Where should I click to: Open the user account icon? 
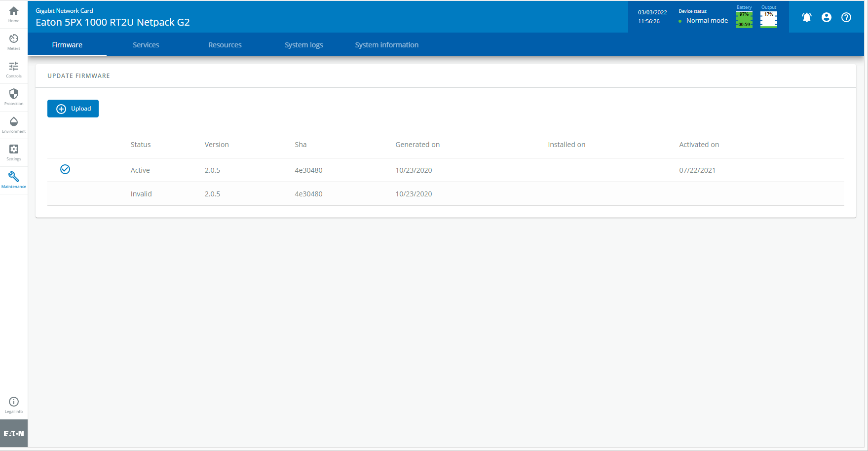[827, 17]
